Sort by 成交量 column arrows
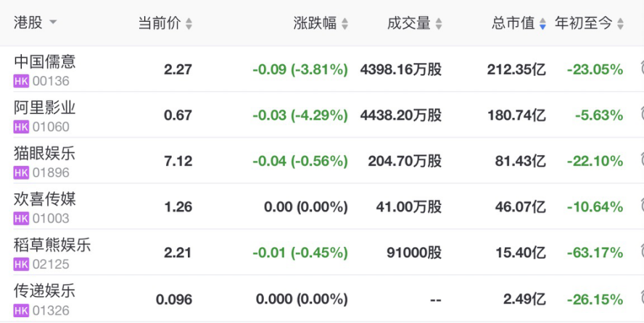The width and height of the screenshot is (644, 323). (x=437, y=24)
